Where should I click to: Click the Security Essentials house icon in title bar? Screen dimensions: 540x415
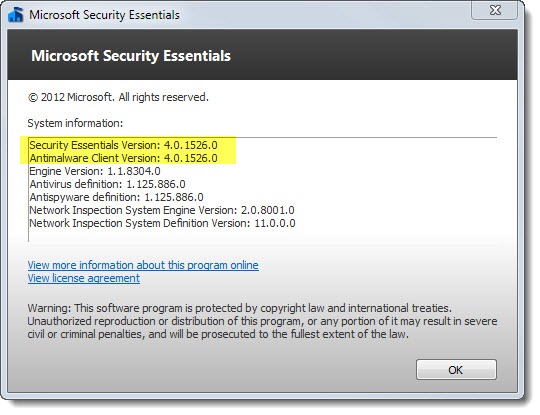point(15,15)
